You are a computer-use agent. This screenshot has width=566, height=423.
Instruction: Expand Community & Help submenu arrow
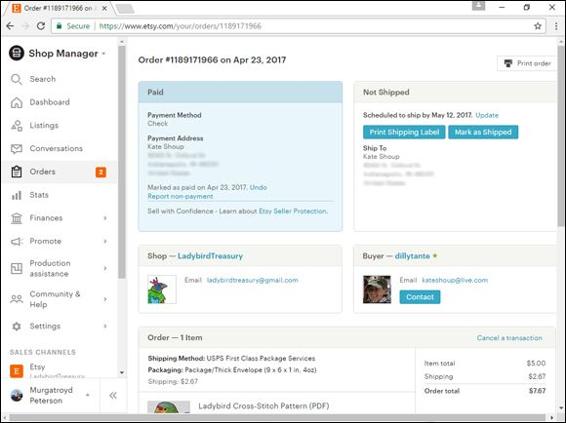[105, 299]
